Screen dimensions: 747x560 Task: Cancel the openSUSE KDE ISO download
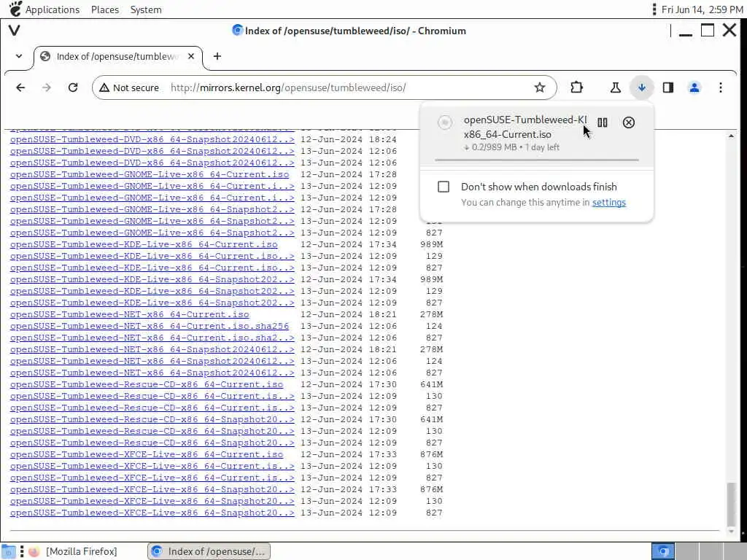tap(628, 122)
